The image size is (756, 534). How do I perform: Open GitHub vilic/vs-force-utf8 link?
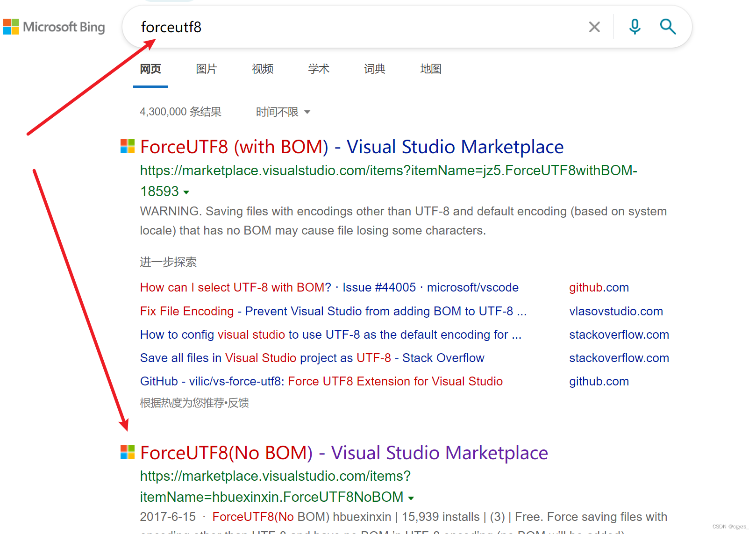coord(321,381)
